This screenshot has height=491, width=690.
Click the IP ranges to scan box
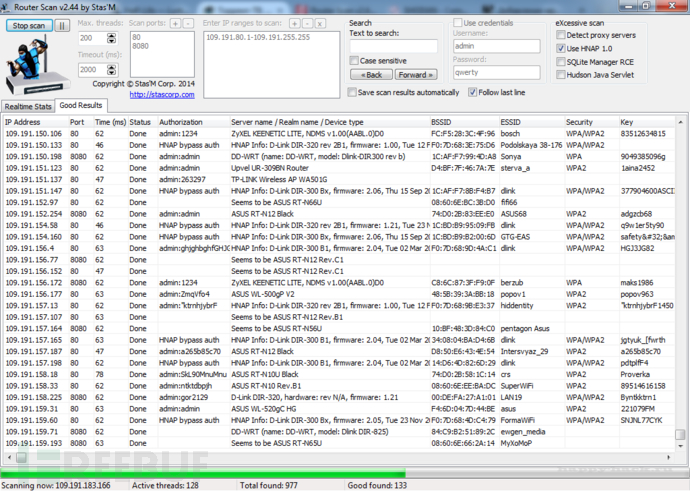tap(272, 65)
